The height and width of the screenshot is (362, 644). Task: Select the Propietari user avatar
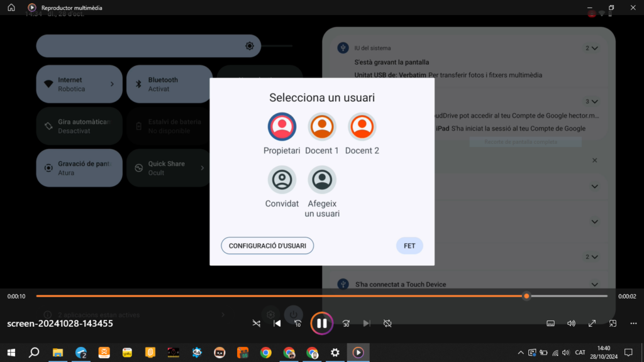click(282, 126)
